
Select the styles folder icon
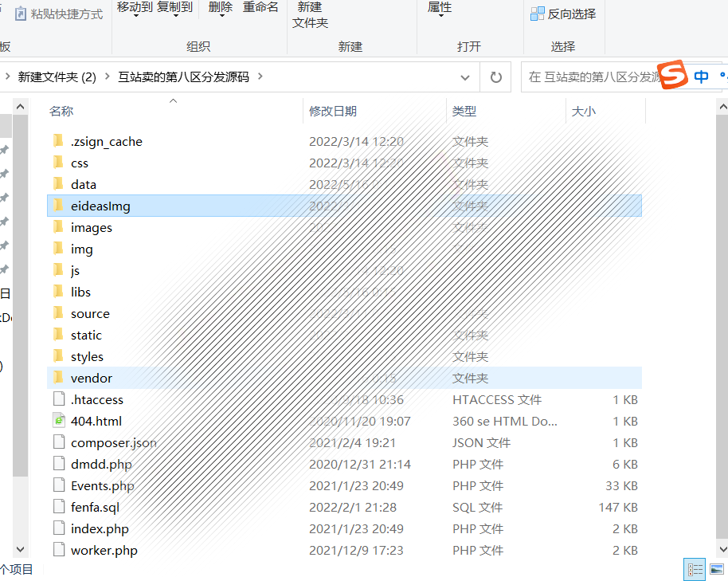[x=58, y=355]
